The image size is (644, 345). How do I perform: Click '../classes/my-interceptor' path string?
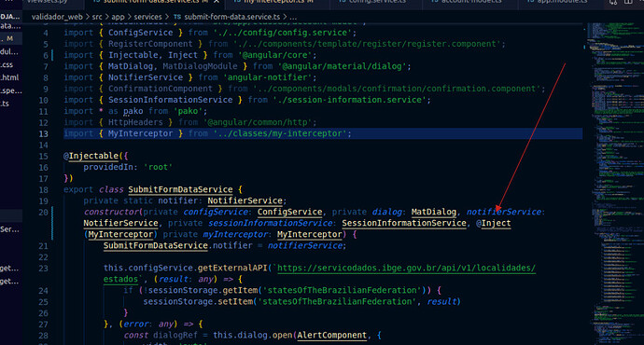pyautogui.click(x=280, y=133)
